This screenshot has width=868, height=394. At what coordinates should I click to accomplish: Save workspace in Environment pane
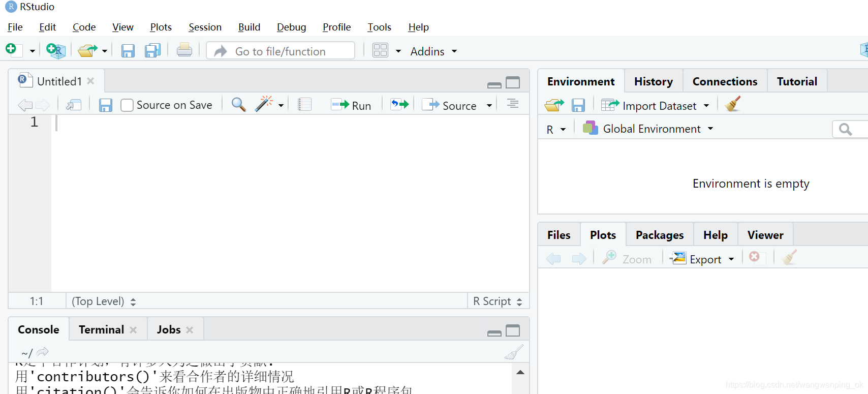[x=578, y=105]
